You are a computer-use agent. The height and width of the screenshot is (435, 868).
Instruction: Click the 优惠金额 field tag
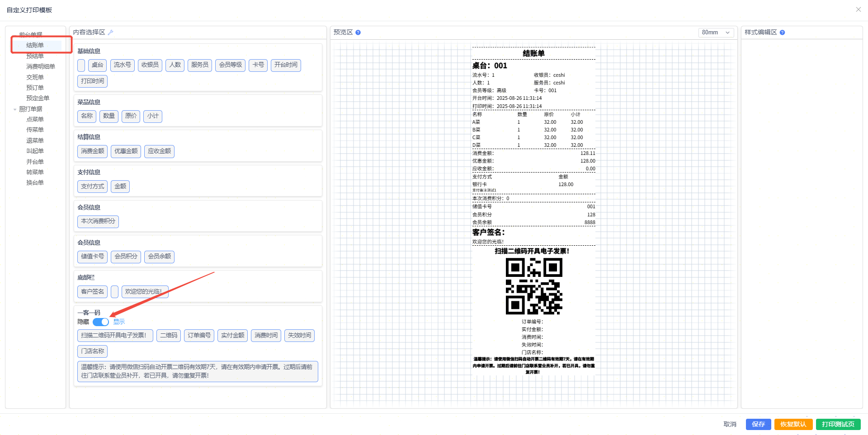(x=126, y=151)
